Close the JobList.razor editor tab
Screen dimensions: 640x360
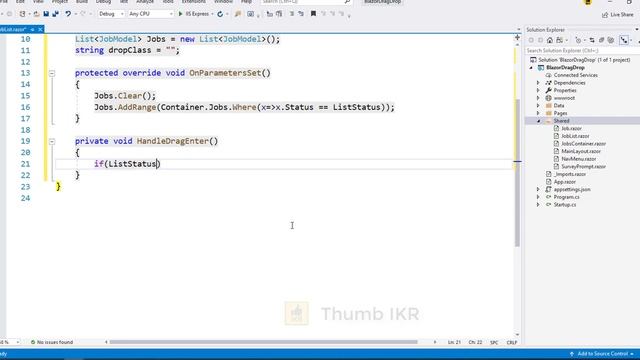pos(40,29)
